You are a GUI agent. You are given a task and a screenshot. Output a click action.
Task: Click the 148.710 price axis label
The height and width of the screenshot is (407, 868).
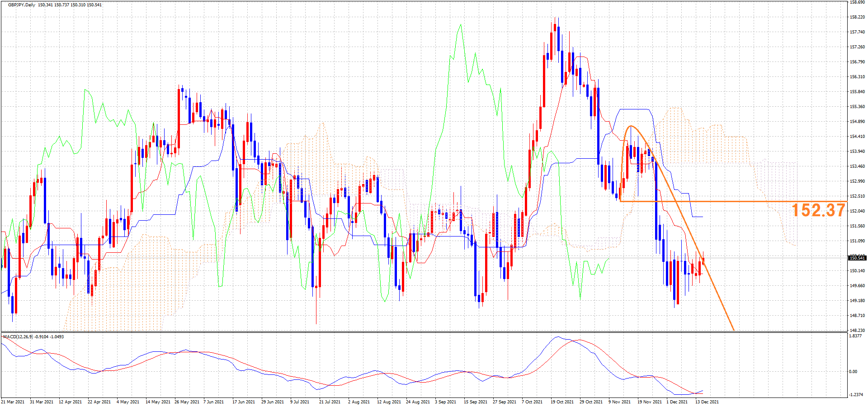[858, 316]
